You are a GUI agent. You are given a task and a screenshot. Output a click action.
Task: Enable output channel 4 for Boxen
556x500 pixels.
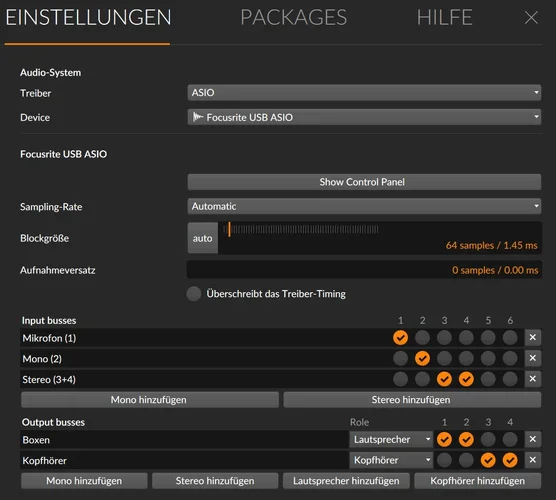click(510, 439)
